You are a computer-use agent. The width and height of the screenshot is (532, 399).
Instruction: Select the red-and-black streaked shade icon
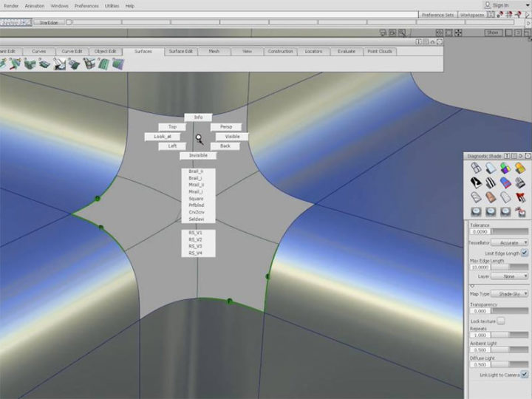(x=520, y=197)
